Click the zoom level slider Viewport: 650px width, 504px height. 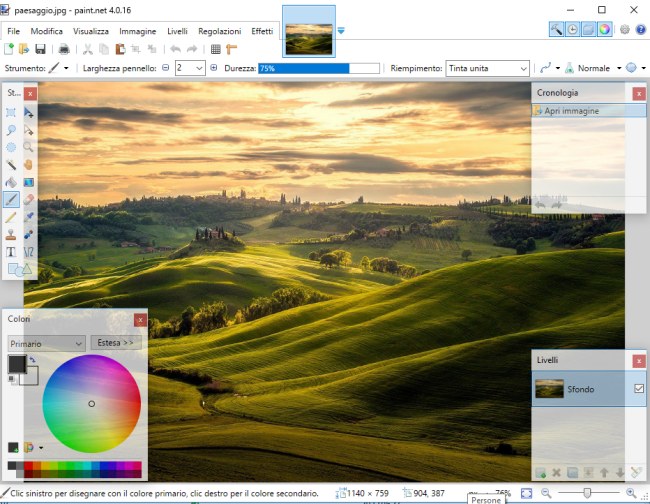[588, 493]
